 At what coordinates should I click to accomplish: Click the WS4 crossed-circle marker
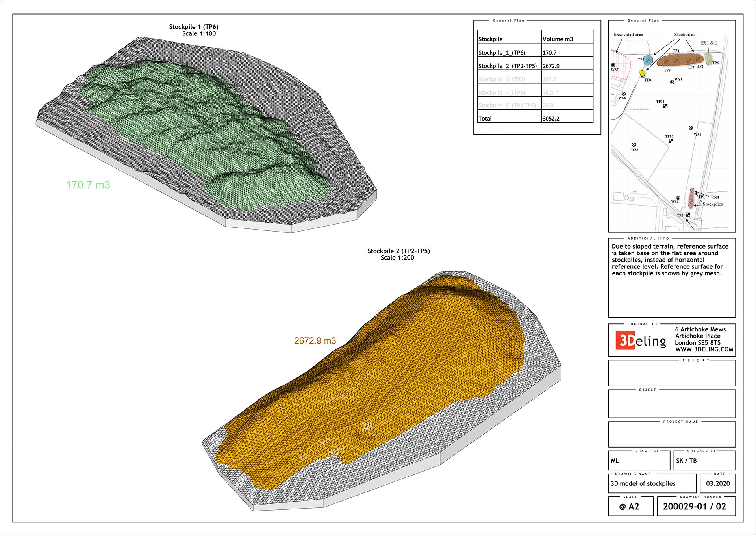click(x=672, y=82)
